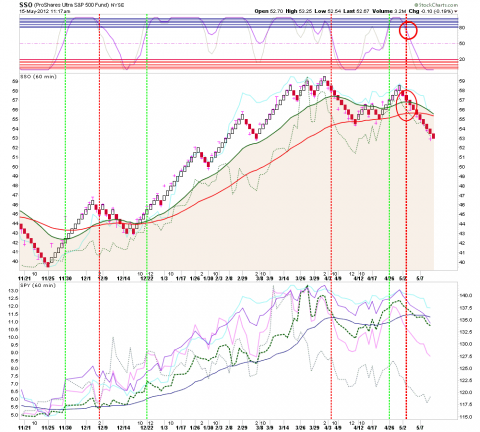Screen dimensions: 480x432
Task: Click the 11/30 date label below SSO panel
Action: click(65, 278)
